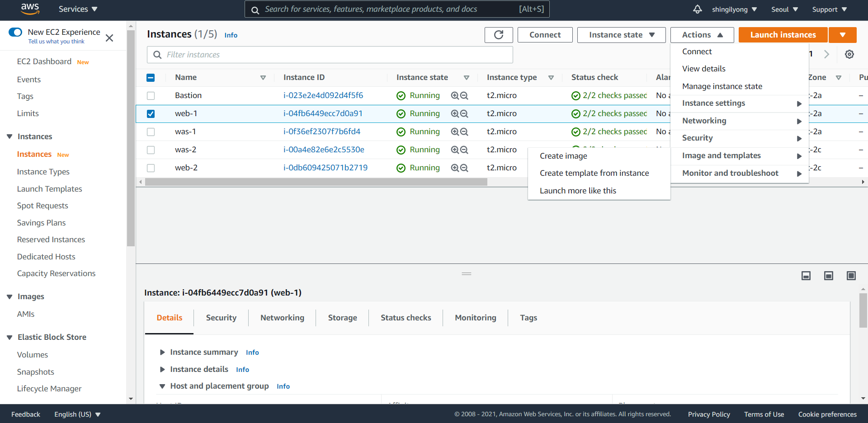Open the Seoul region dropdown

pyautogui.click(x=784, y=9)
